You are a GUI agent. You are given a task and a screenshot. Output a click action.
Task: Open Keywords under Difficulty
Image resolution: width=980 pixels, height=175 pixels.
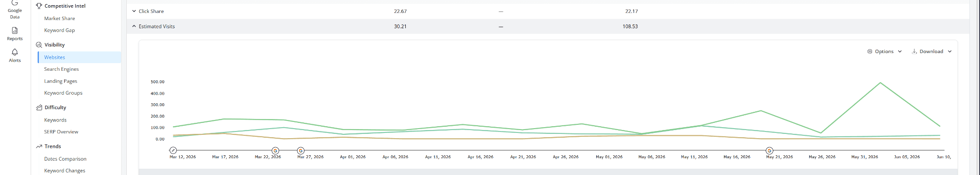(x=55, y=120)
